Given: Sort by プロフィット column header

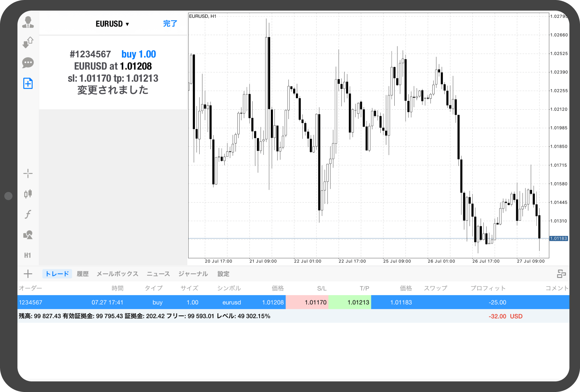Looking at the screenshot, I should (x=488, y=288).
